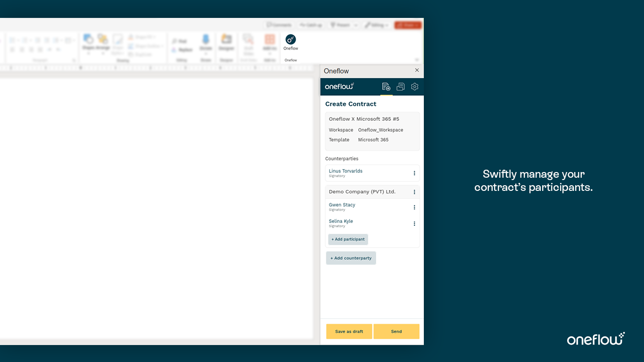Click the Oneflow_Workspace value
Viewport: 644px width, 362px height.
pyautogui.click(x=380, y=130)
